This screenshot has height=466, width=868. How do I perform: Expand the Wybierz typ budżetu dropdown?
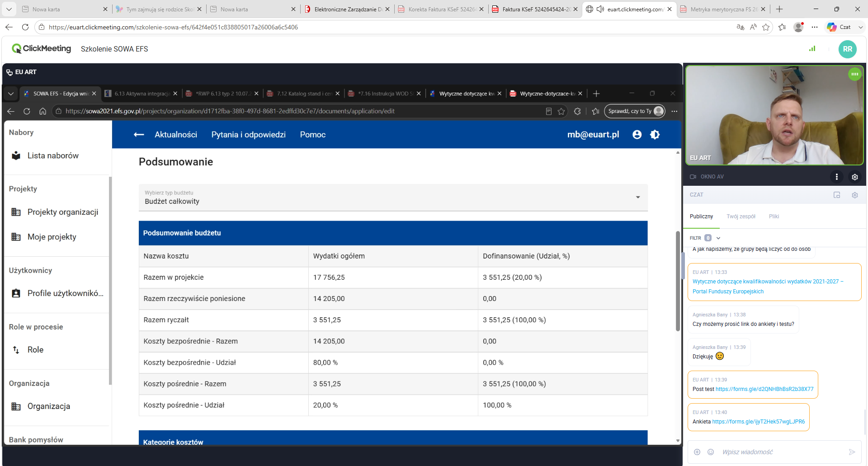coord(393,198)
